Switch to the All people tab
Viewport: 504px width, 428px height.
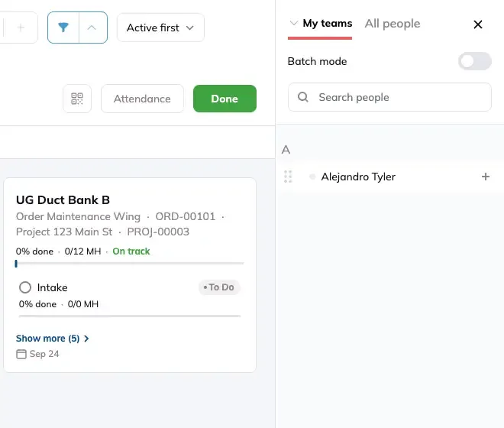point(393,24)
